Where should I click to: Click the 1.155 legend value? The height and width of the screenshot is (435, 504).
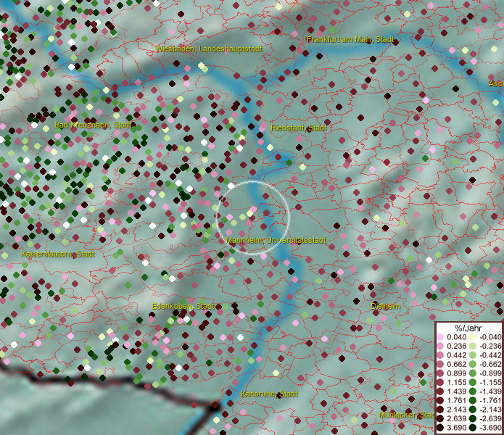(x=456, y=382)
